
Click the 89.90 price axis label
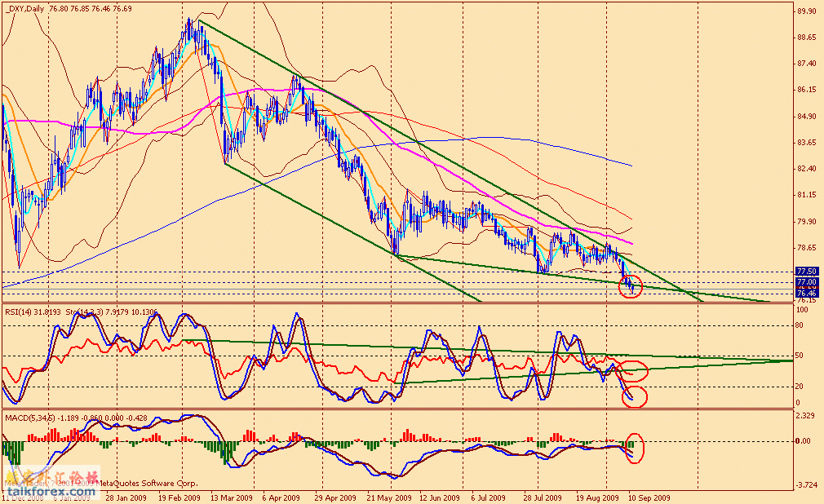pyautogui.click(x=807, y=11)
